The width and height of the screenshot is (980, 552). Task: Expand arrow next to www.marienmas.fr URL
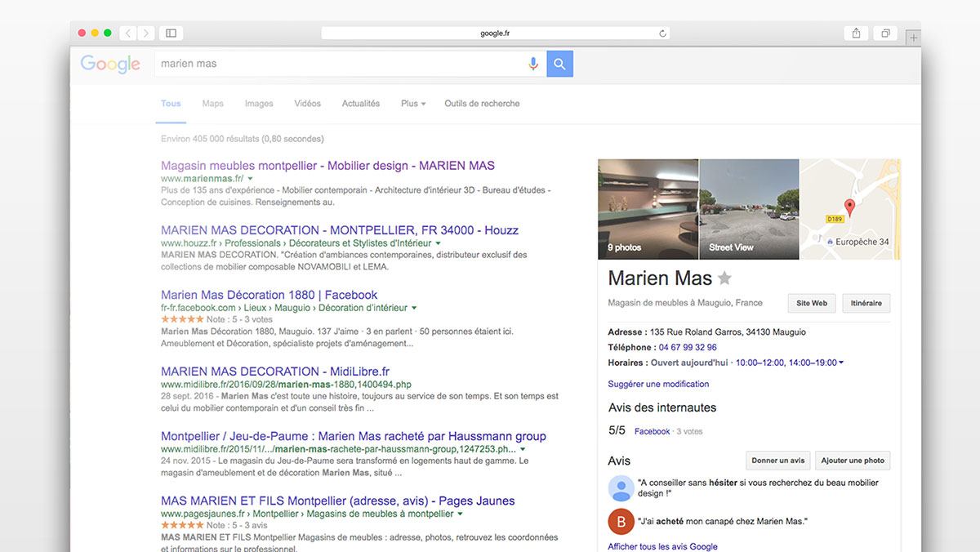tap(251, 178)
